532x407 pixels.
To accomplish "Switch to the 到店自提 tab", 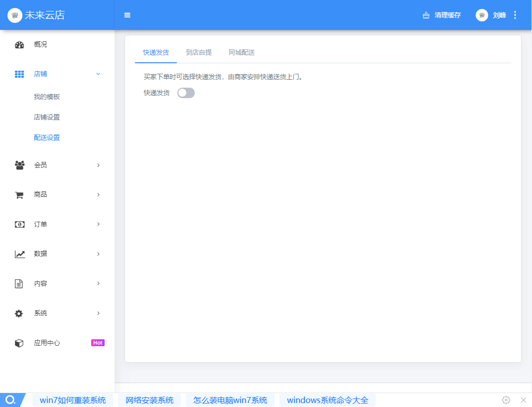I will click(199, 52).
